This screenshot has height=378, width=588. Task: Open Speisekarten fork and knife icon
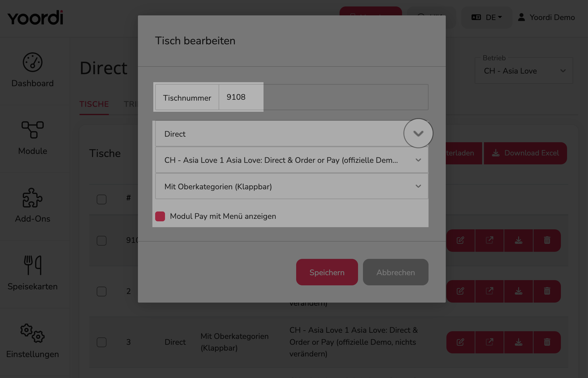[x=32, y=265]
